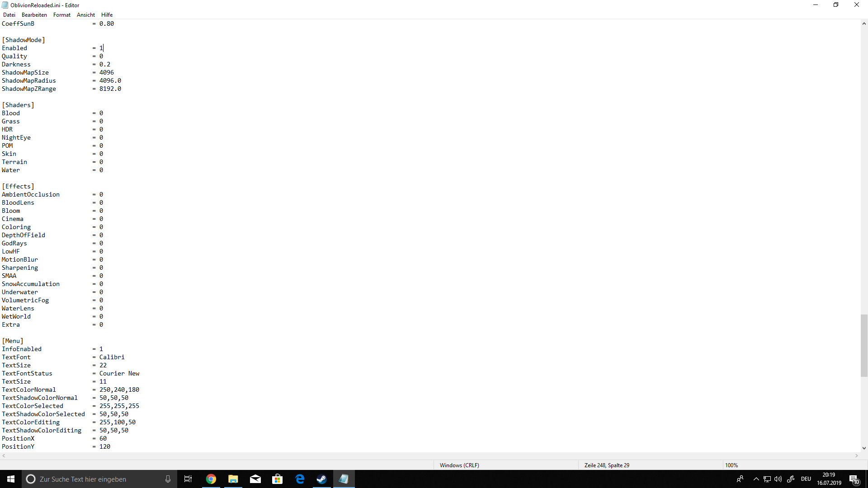Open the Hilfe menu
Viewport: 868px width, 488px height.
tap(107, 15)
